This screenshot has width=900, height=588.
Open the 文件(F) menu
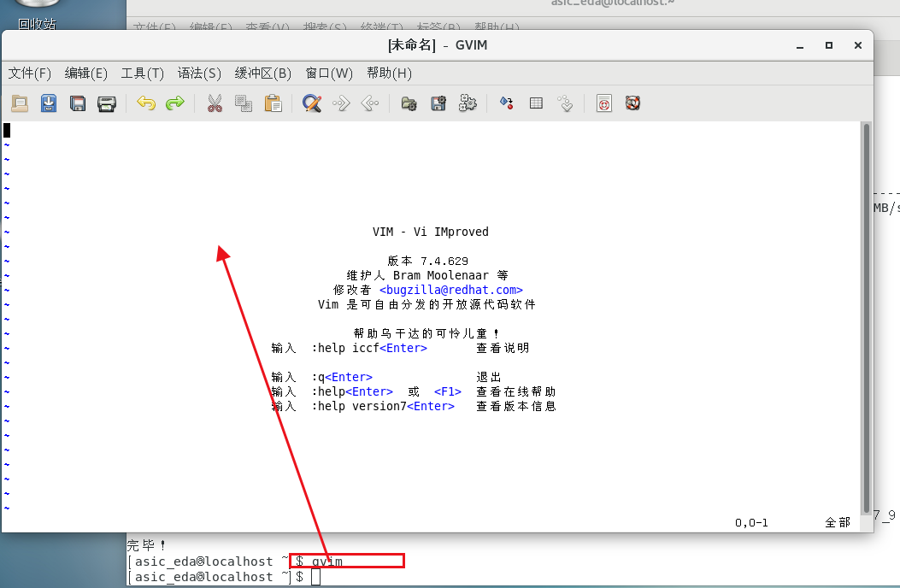click(x=29, y=73)
